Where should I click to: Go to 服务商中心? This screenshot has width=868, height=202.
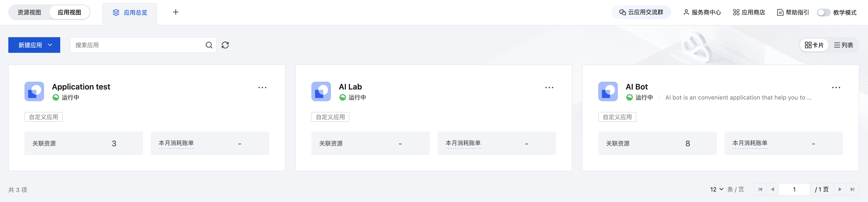coord(702,12)
